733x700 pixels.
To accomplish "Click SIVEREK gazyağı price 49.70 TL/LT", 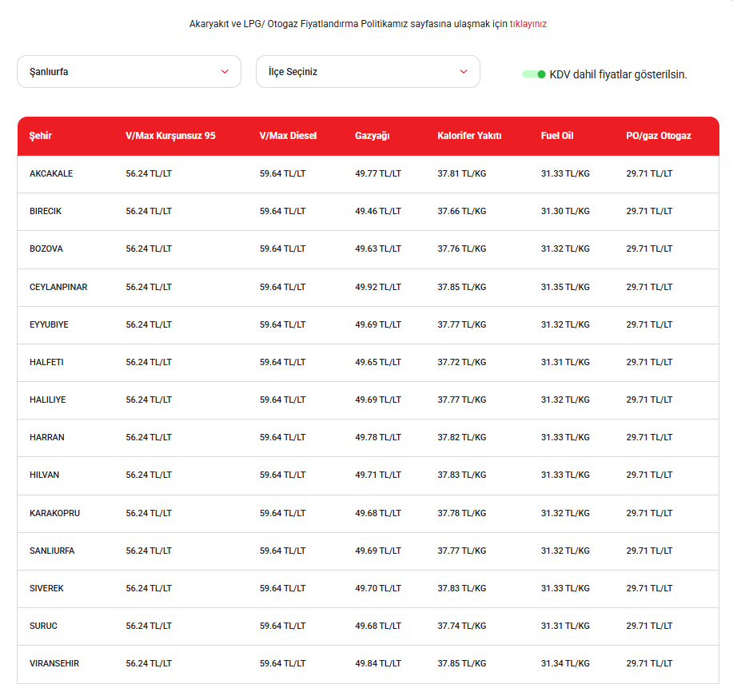I will point(378,588).
